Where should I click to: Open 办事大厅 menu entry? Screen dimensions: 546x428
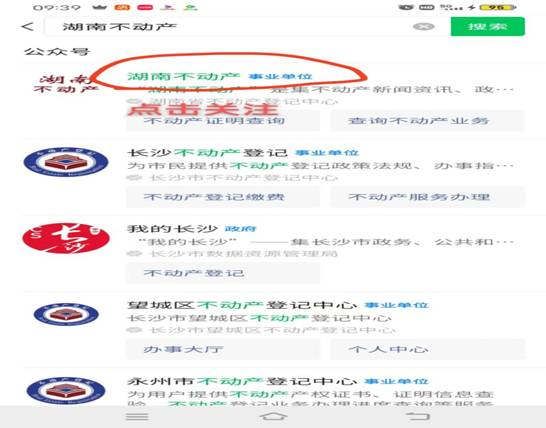223,349
